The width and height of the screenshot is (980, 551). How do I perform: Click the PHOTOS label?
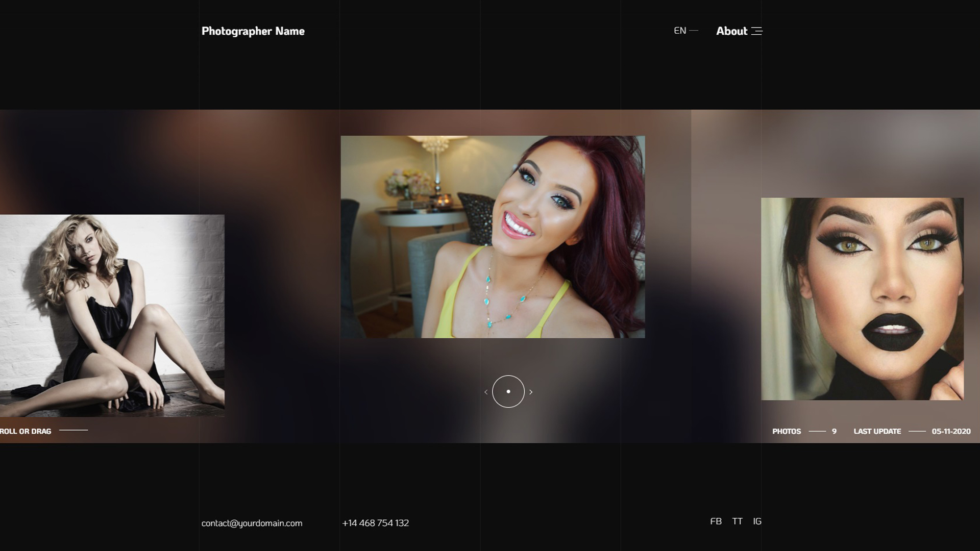[x=786, y=431]
